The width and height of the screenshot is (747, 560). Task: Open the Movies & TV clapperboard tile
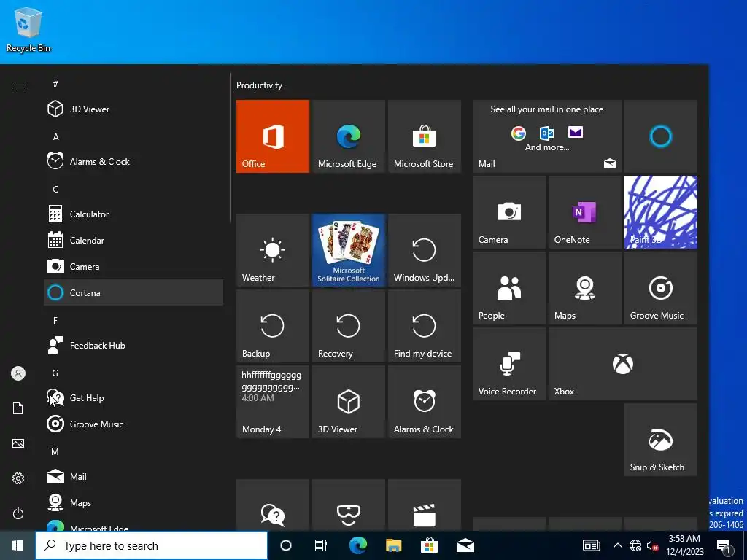point(424,505)
